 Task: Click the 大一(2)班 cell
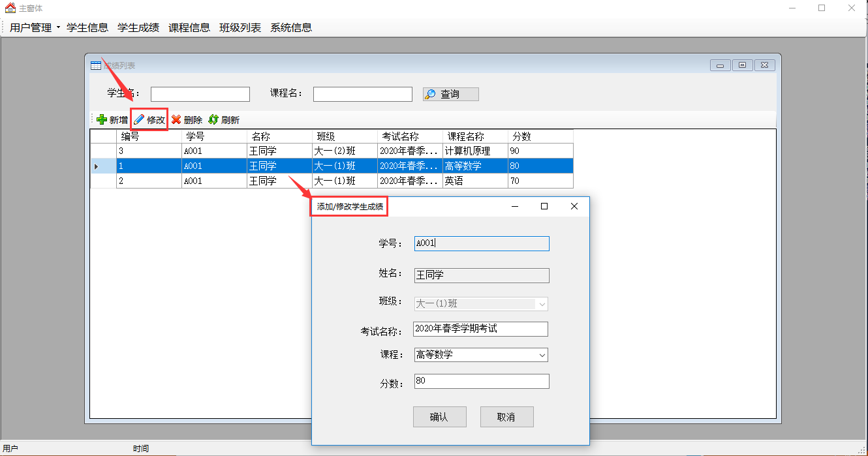[x=345, y=151]
